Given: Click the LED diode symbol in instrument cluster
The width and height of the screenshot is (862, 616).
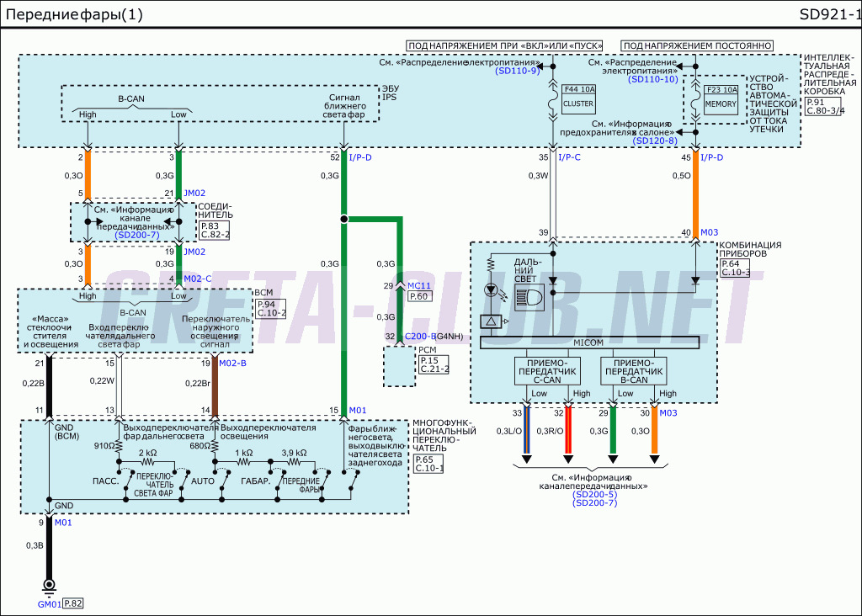Looking at the screenshot, I should 490,289.
